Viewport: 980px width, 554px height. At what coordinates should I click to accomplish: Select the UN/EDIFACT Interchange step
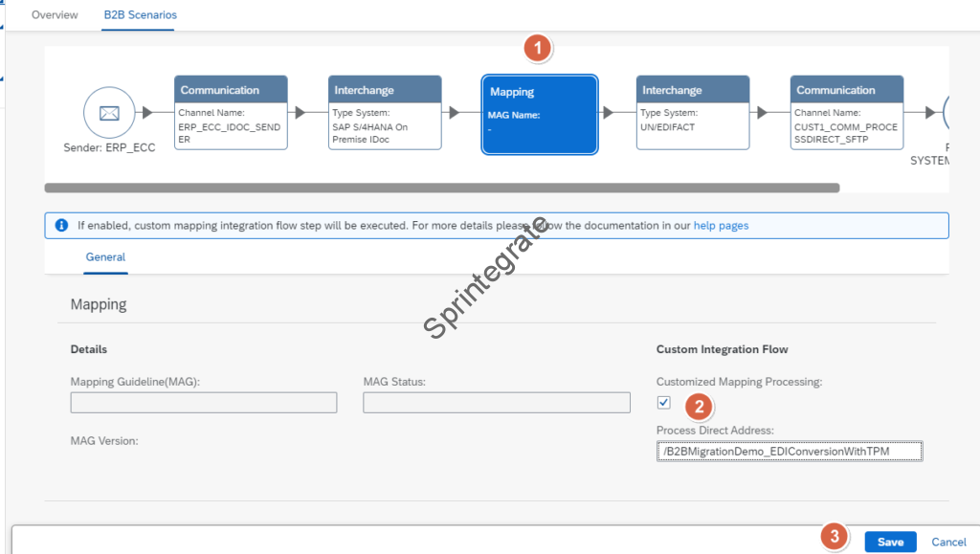click(693, 113)
